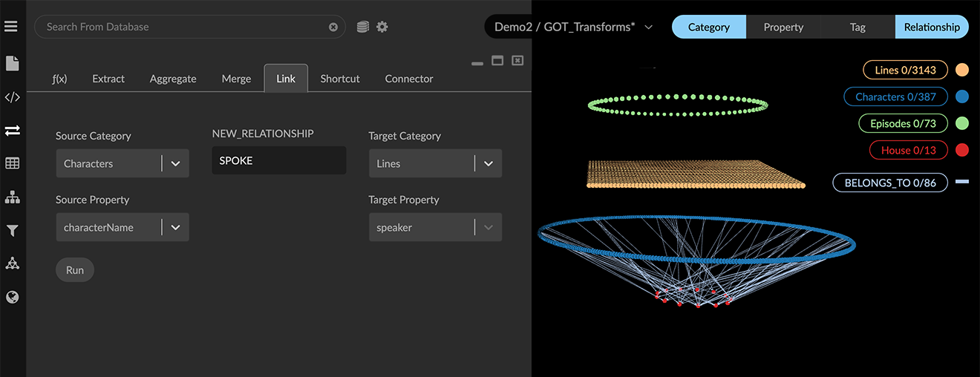Switch to the Aggregate tab
Viewport: 980px width, 377px height.
173,79
